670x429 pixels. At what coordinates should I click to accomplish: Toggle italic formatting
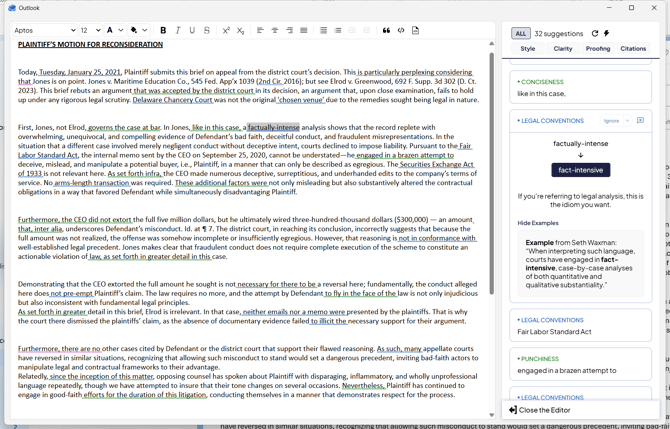[x=178, y=30]
